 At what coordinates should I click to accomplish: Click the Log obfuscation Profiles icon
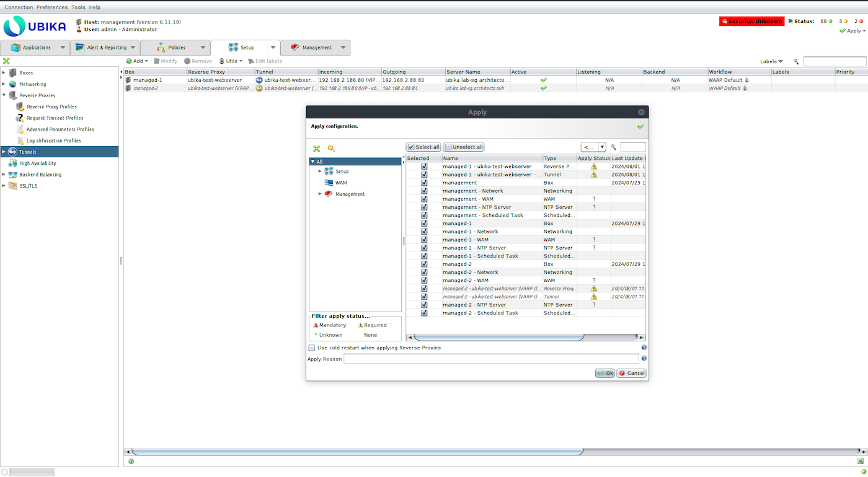pyautogui.click(x=20, y=141)
